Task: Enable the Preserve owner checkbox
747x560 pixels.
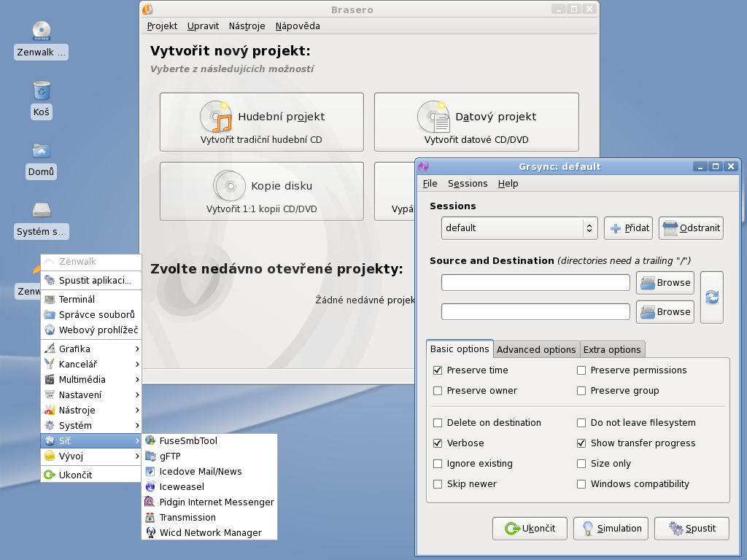Action: 438,391
